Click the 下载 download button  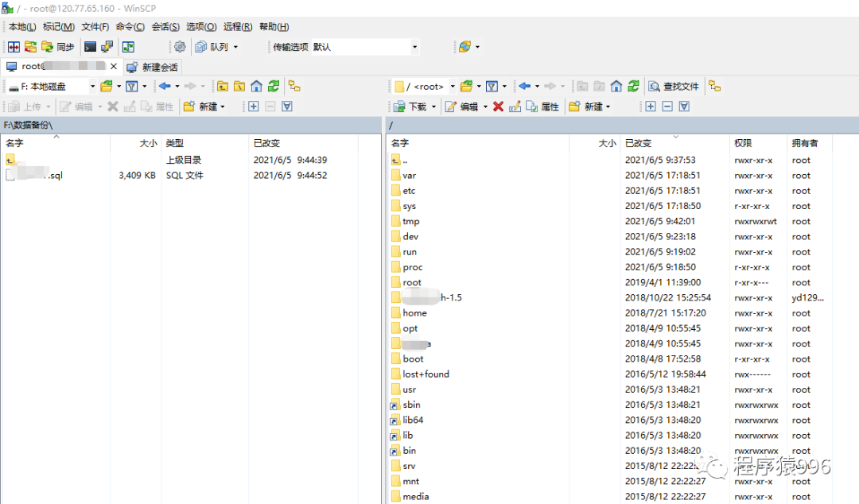pos(410,107)
